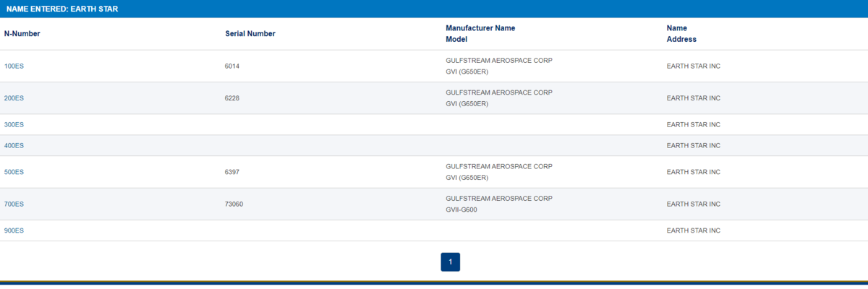Open the 400ES registration link
The width and height of the screenshot is (868, 289).
(x=14, y=146)
